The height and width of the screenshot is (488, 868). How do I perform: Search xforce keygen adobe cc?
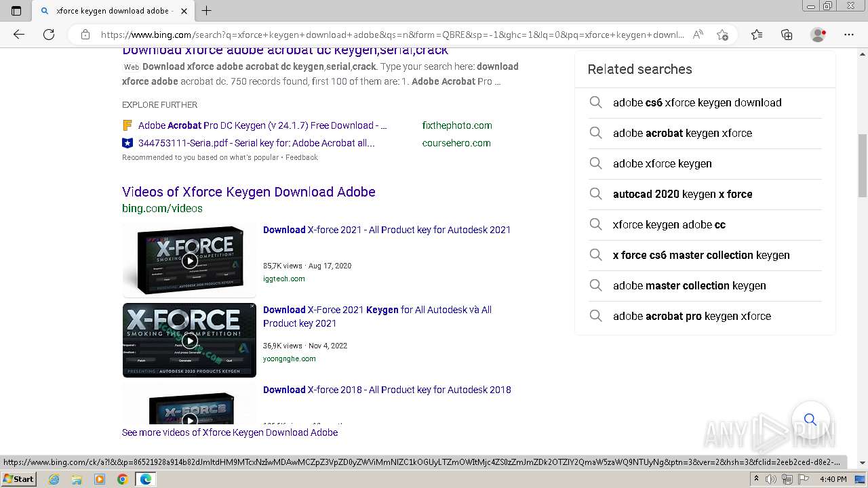(705, 225)
